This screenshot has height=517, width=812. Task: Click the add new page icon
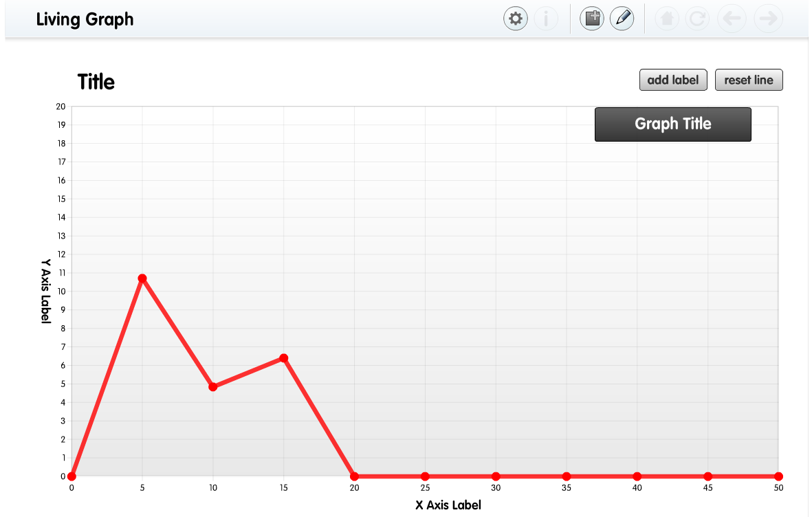click(591, 19)
